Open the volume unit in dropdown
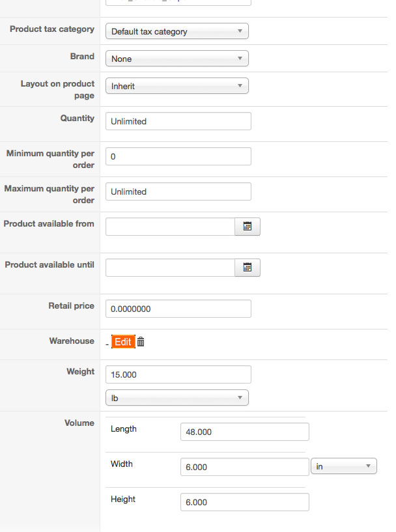The height and width of the screenshot is (532, 396). pyautogui.click(x=343, y=466)
